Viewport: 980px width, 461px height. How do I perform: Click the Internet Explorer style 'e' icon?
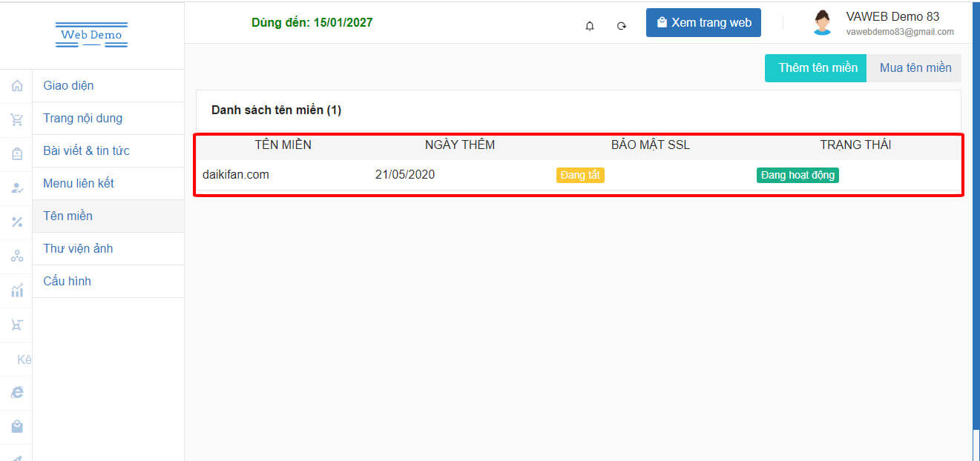[x=17, y=393]
